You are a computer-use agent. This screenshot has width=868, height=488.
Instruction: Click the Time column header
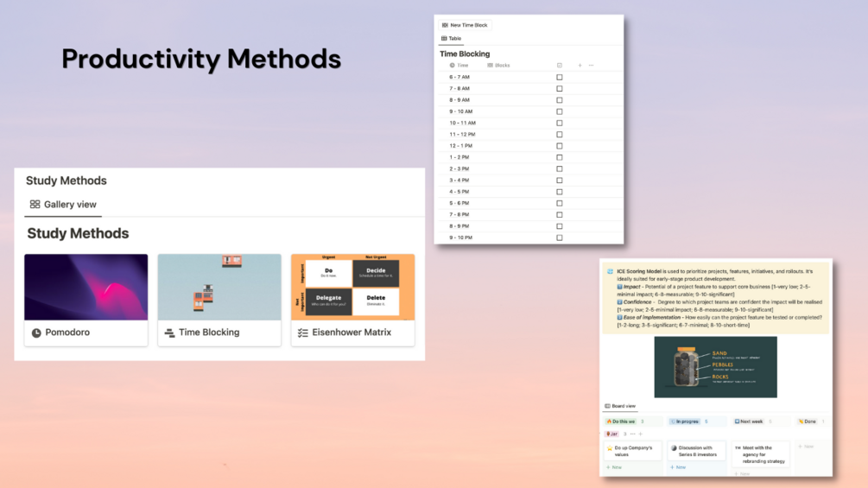click(459, 66)
